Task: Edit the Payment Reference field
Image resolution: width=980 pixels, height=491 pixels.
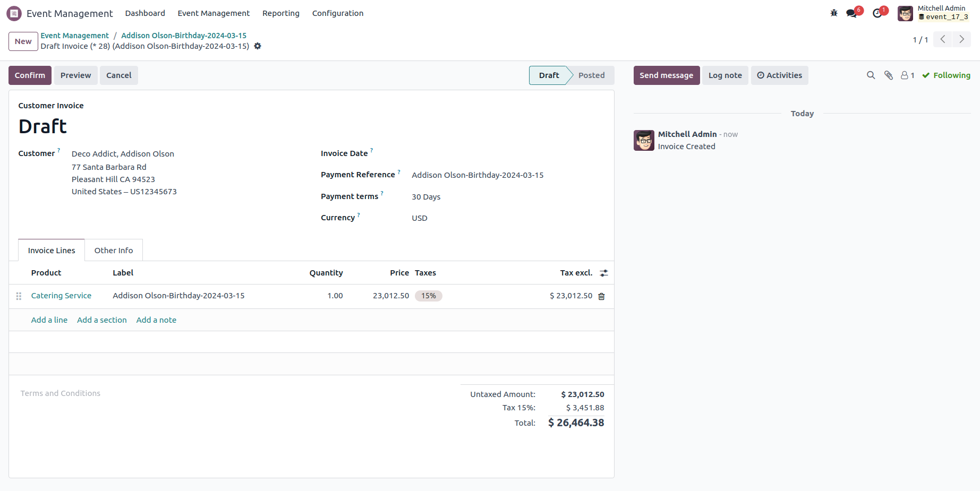Action: tap(508, 175)
